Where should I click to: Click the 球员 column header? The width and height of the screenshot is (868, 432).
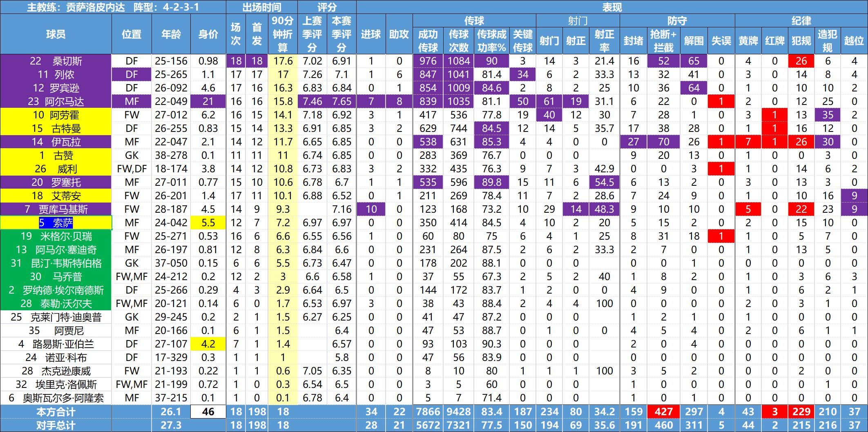pyautogui.click(x=56, y=34)
